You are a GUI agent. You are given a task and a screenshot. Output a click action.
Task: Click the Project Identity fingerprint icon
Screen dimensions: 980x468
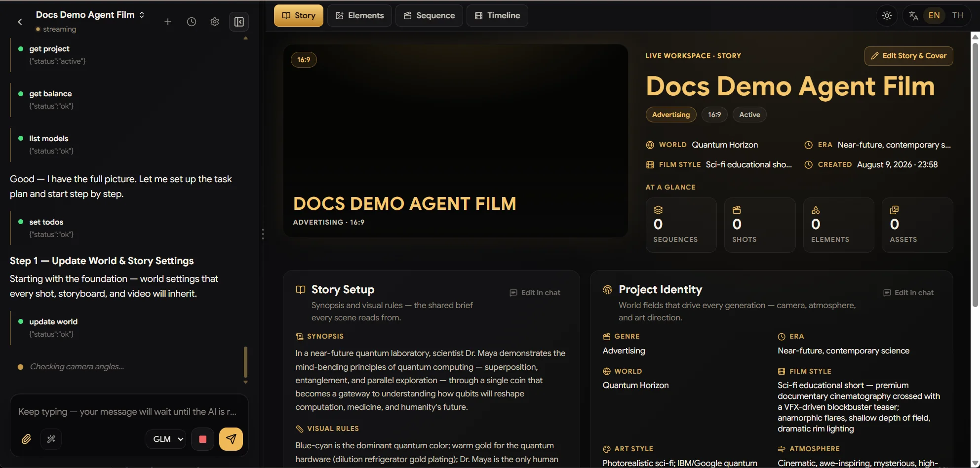608,290
